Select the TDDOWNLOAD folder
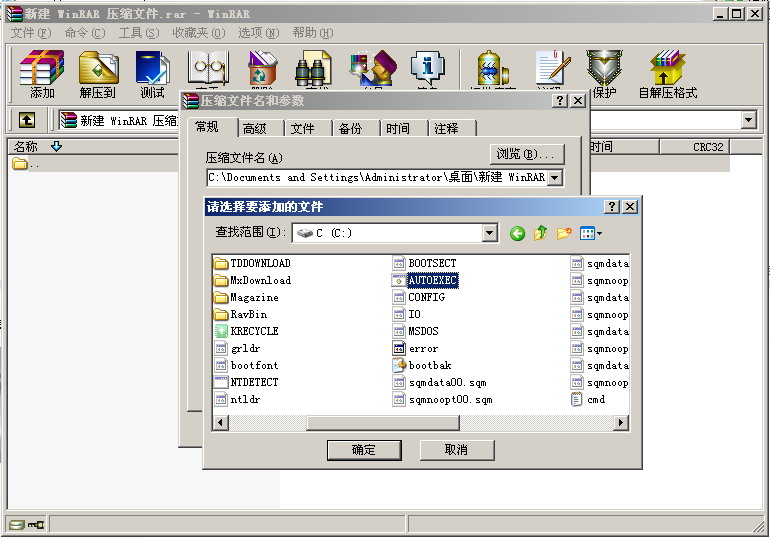The image size is (770, 538). 253,264
